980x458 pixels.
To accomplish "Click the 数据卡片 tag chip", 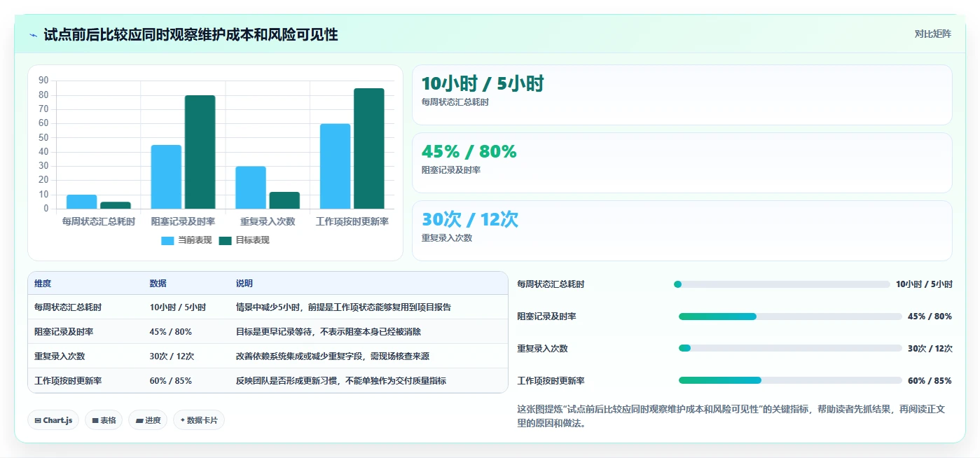I will (199, 420).
